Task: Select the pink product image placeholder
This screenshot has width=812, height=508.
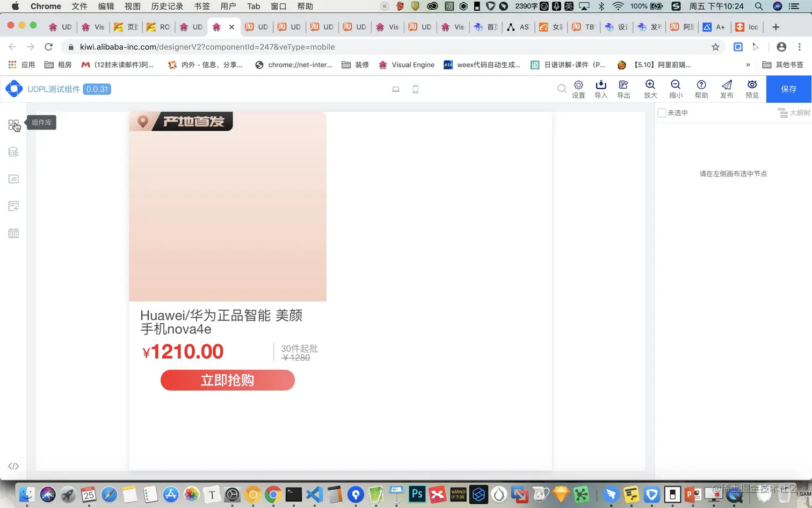Action: coord(228,207)
